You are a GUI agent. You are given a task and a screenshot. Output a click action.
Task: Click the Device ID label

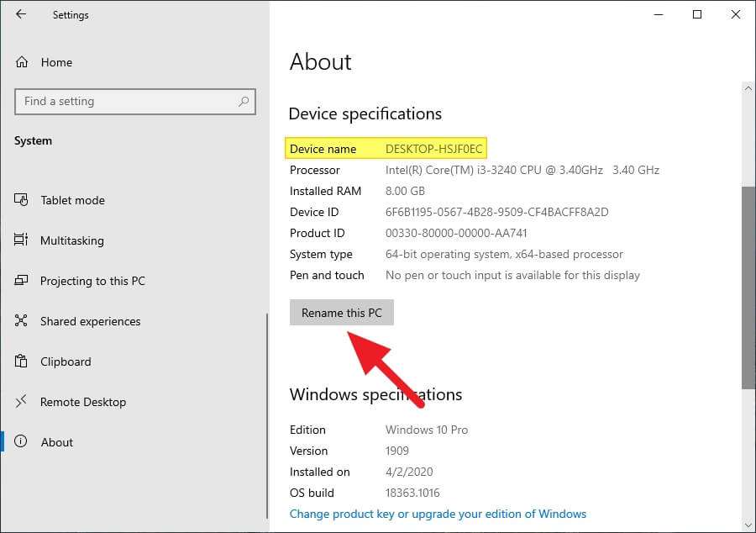coord(314,212)
